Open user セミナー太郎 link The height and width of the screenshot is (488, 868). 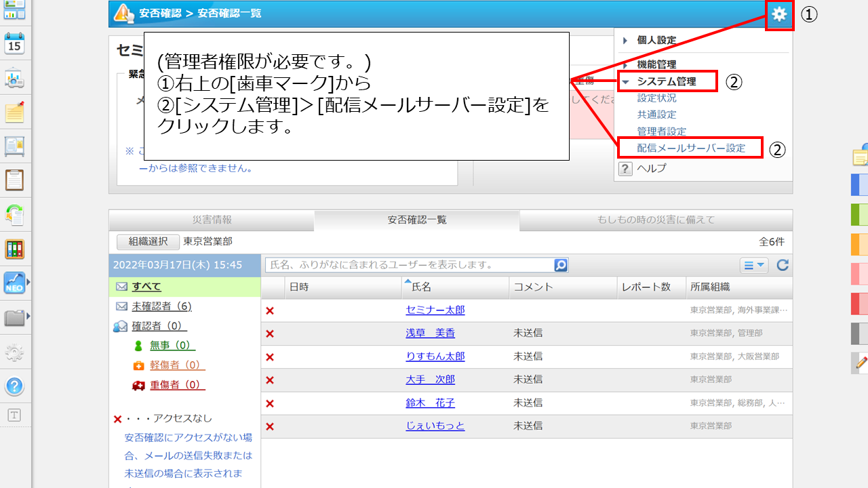[x=435, y=310]
